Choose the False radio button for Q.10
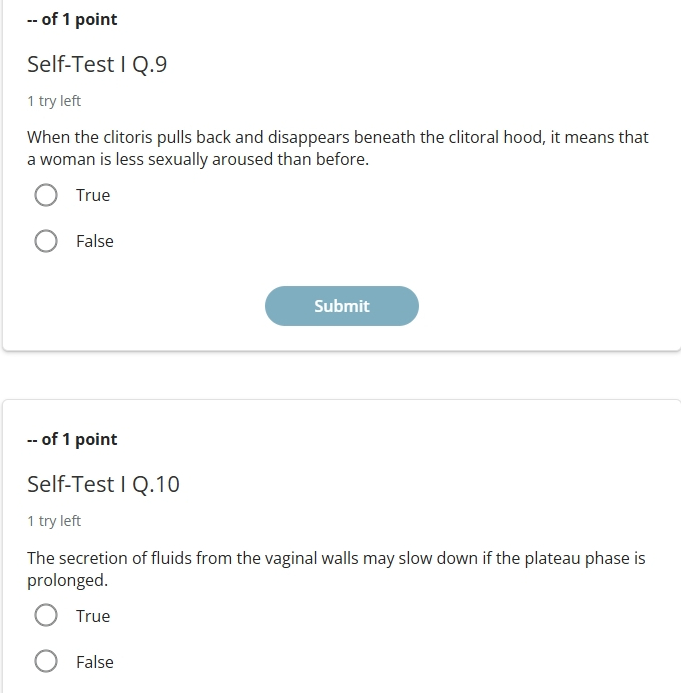 point(46,661)
